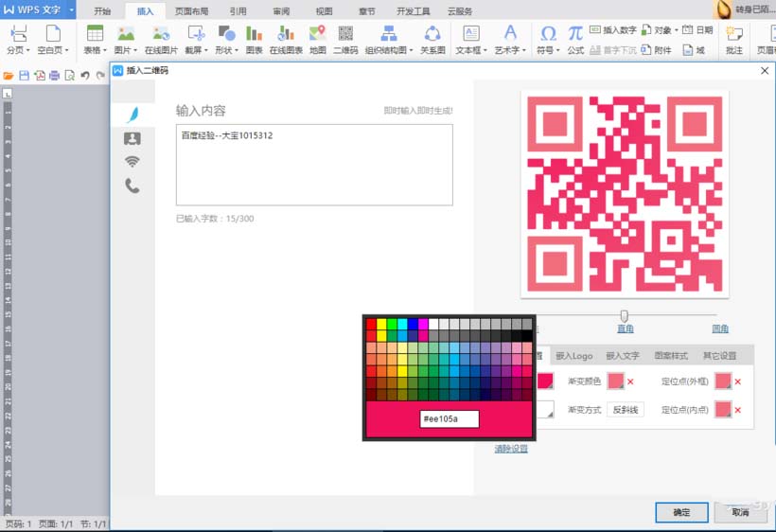
Task: Select the phone sidebar icon
Action: click(x=132, y=186)
